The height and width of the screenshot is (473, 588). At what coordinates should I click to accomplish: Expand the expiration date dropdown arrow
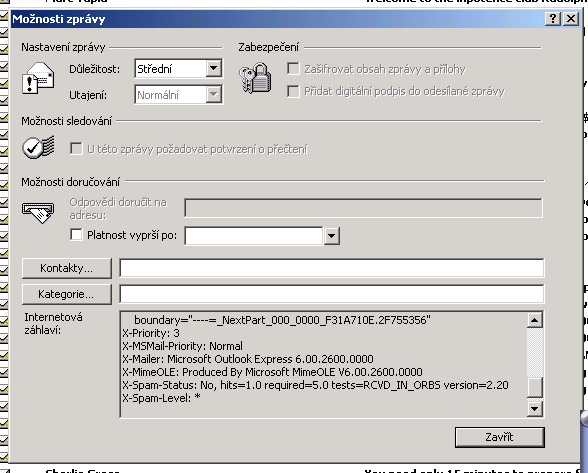(332, 236)
